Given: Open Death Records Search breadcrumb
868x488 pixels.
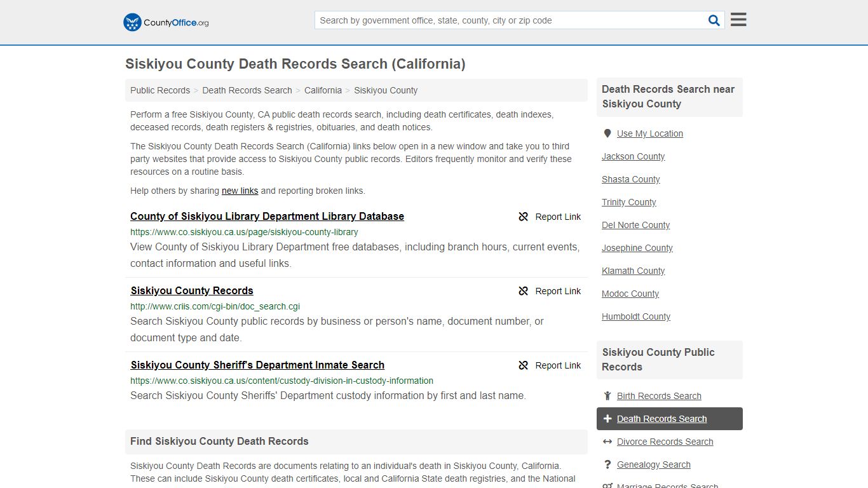Looking at the screenshot, I should pyautogui.click(x=247, y=90).
